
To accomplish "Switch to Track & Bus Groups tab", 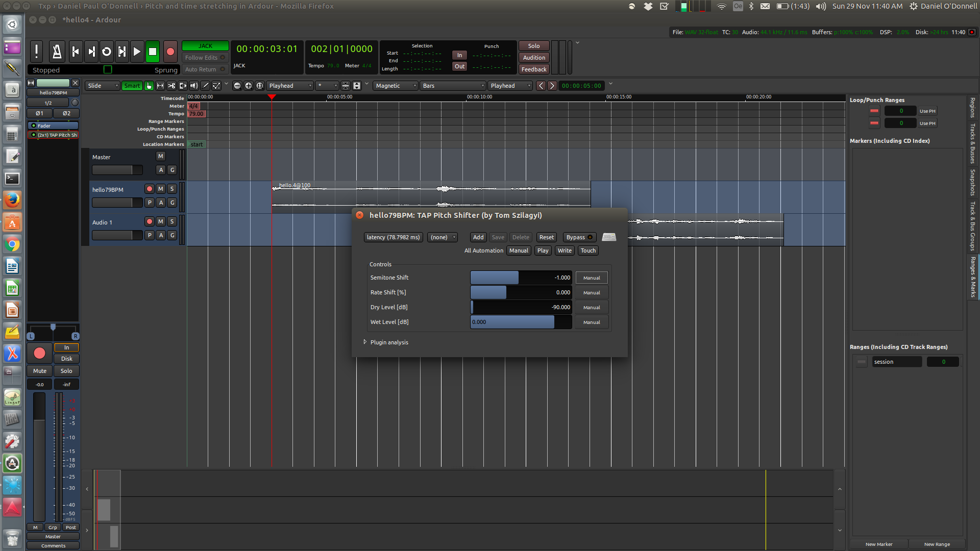I will pos(973,227).
